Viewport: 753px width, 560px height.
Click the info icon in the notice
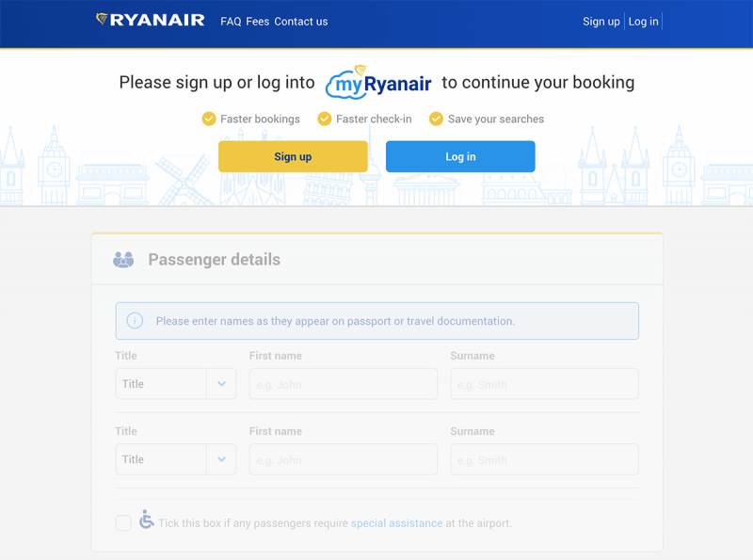135,321
